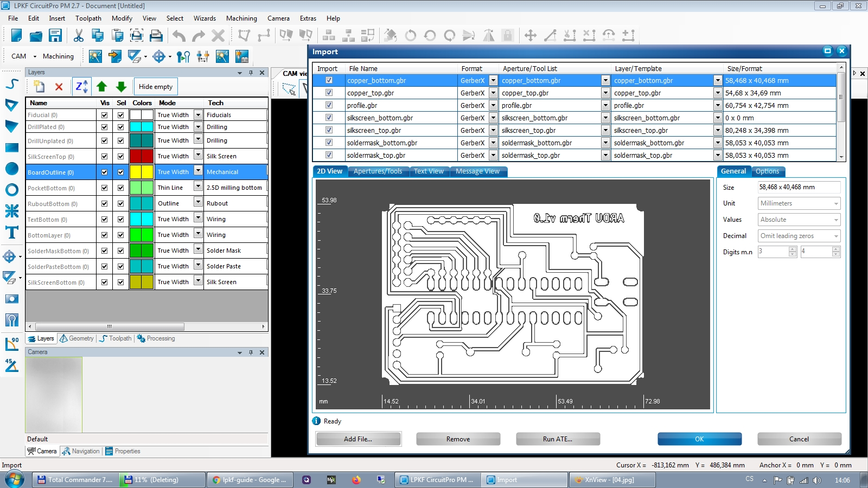
Task: Open a file with the folder icon
Action: (x=36, y=36)
